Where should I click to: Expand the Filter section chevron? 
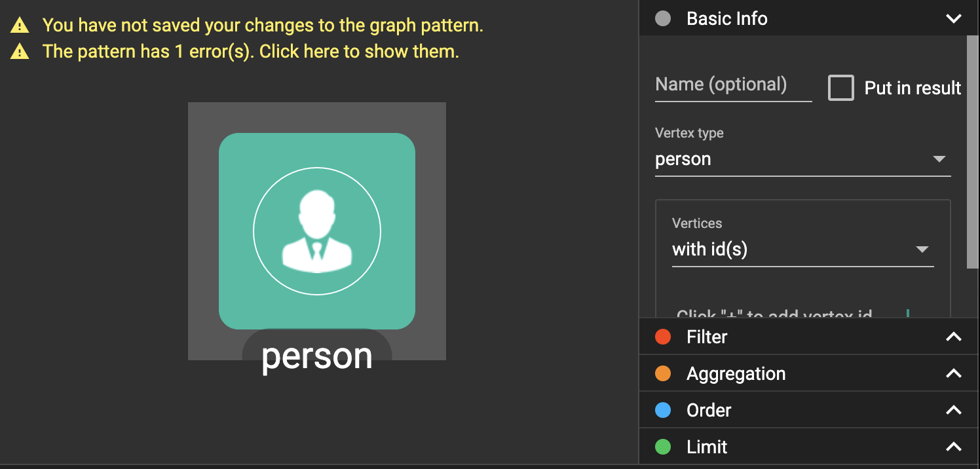pyautogui.click(x=954, y=337)
